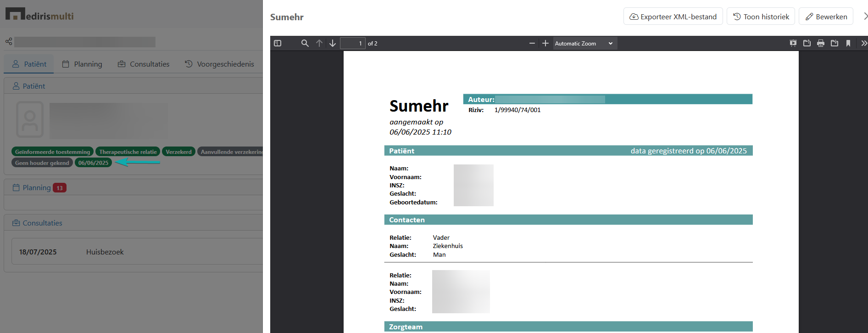Click the red 13 planning count badge

coord(60,188)
